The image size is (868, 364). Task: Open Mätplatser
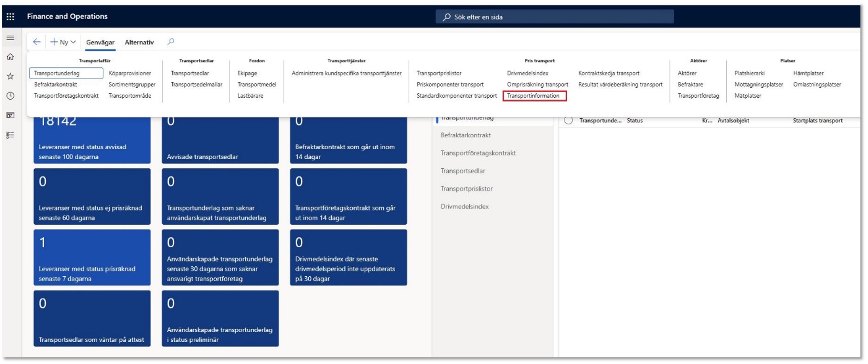(748, 96)
